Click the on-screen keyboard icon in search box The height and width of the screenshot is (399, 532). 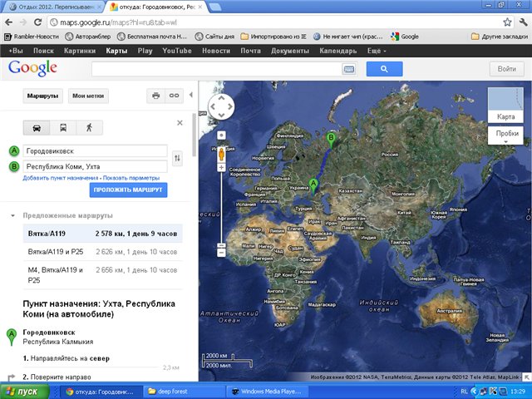coord(349,69)
